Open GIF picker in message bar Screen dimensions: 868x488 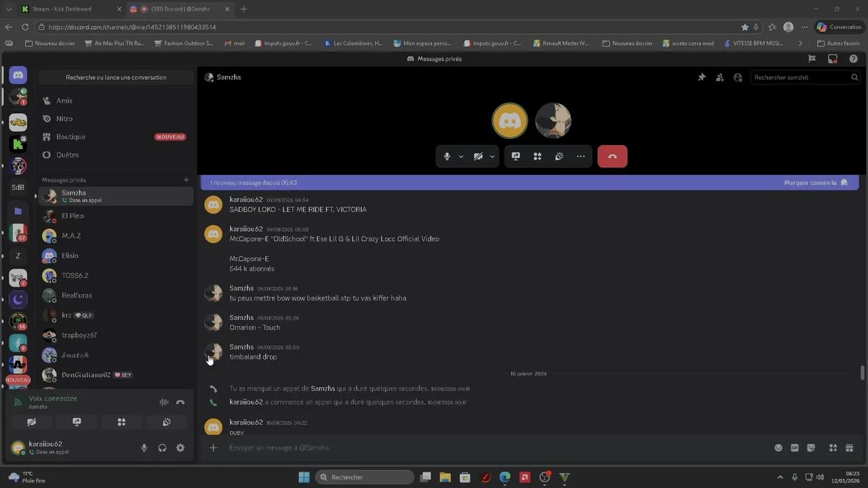pyautogui.click(x=795, y=447)
